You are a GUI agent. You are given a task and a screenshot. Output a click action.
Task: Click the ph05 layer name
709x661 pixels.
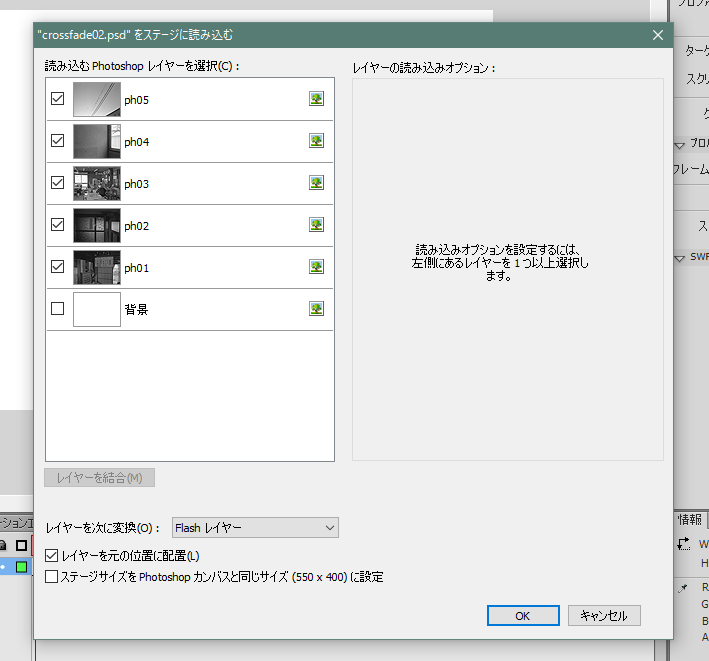137,100
